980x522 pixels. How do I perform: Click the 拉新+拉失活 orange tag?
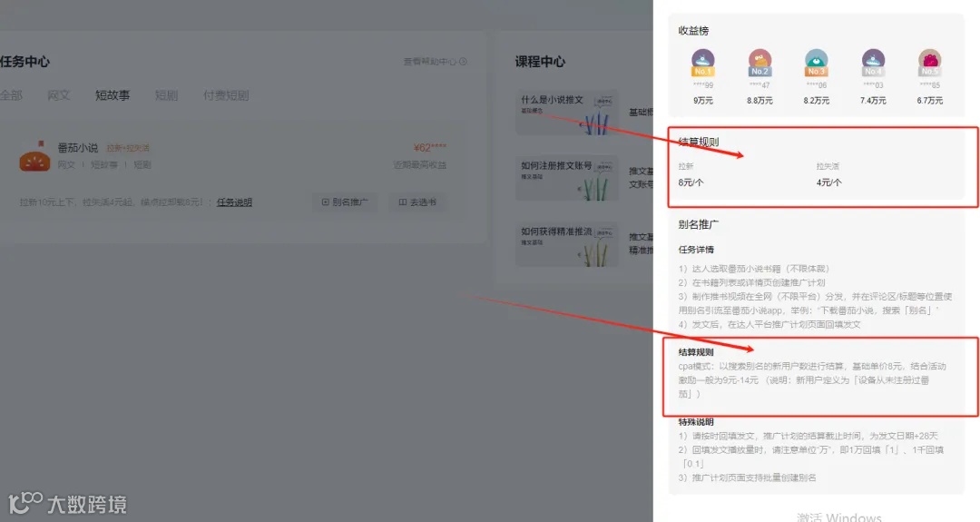pos(128,148)
